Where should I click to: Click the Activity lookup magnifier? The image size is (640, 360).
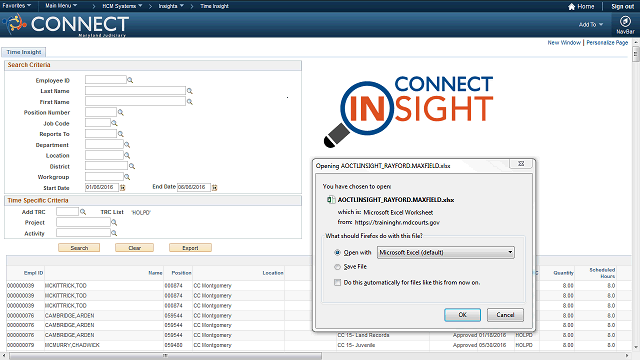(114, 233)
